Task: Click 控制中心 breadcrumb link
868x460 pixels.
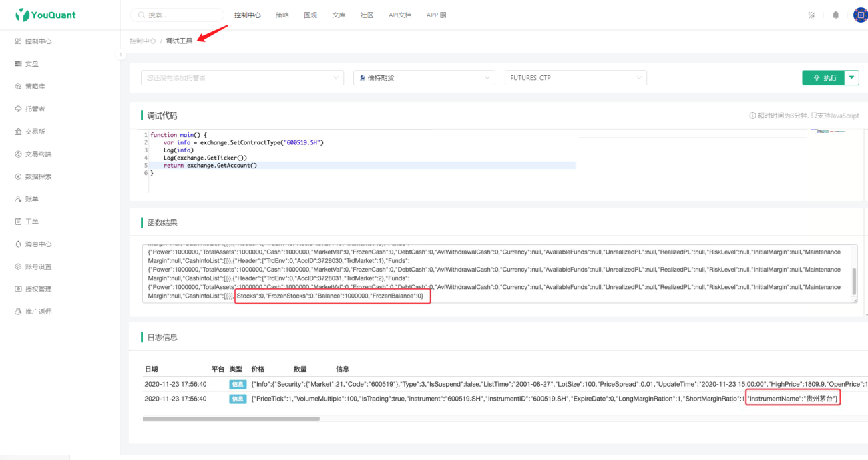Action: point(143,41)
